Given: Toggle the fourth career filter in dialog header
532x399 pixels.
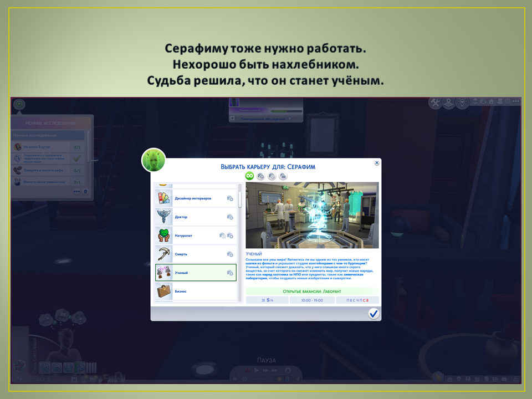Looking at the screenshot, I should click(x=283, y=176).
